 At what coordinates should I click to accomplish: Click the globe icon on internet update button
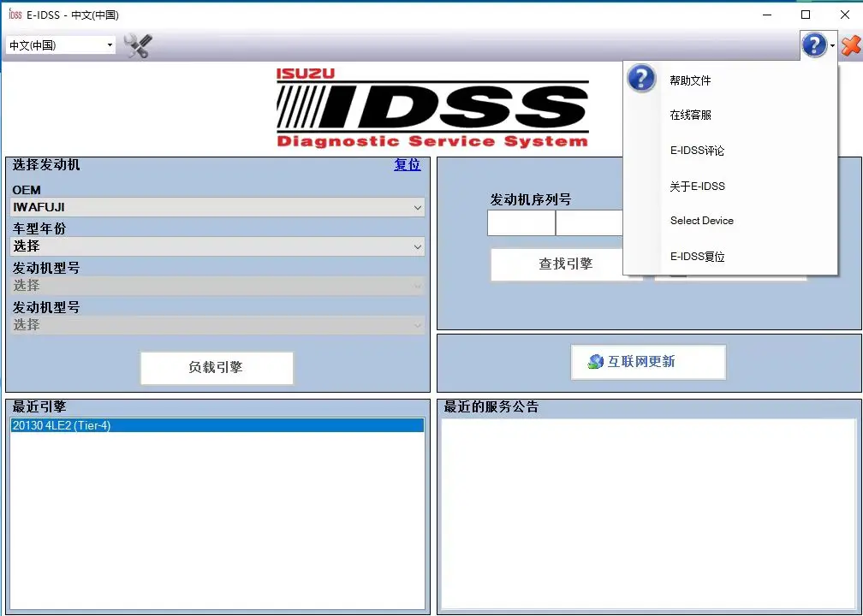point(596,361)
